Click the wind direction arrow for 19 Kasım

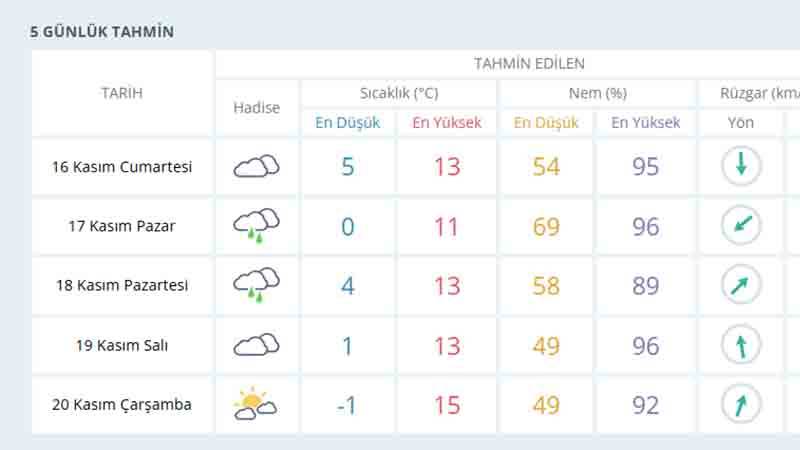tap(741, 346)
